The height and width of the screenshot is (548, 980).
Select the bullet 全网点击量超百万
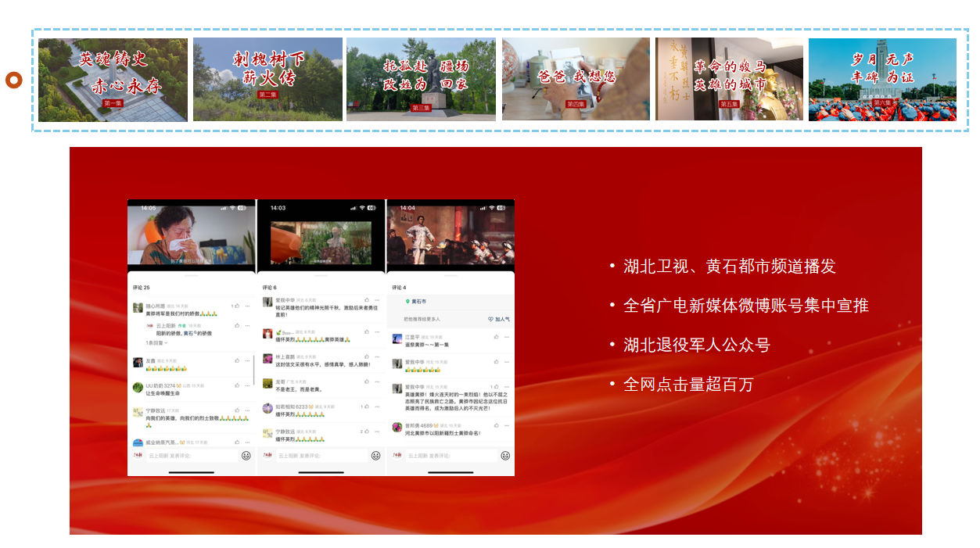[x=688, y=385]
